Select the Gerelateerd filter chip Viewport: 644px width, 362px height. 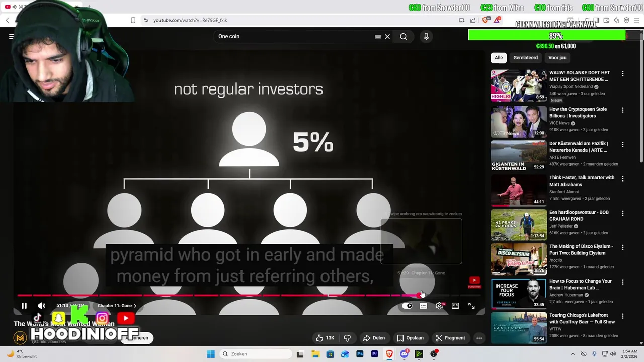point(525,58)
